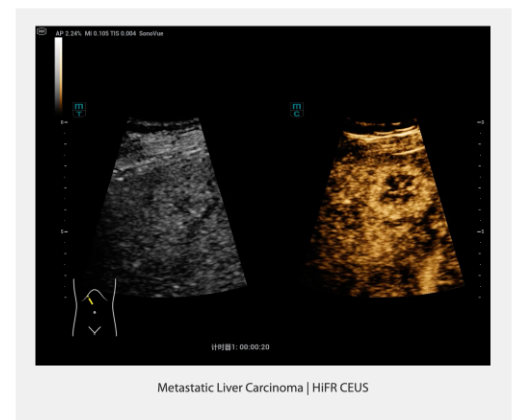518x420 pixels.
Task: Click the grayscale B-mode liver image
Action: [x=168, y=207]
